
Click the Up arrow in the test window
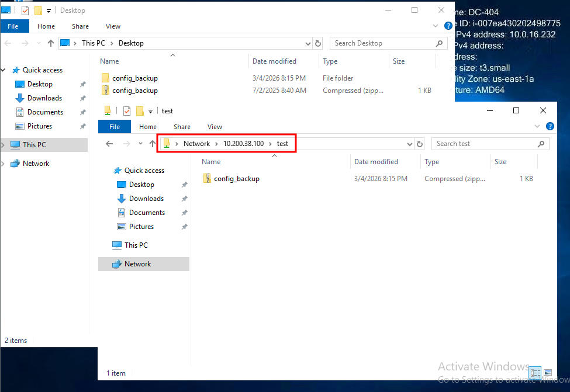(x=152, y=144)
